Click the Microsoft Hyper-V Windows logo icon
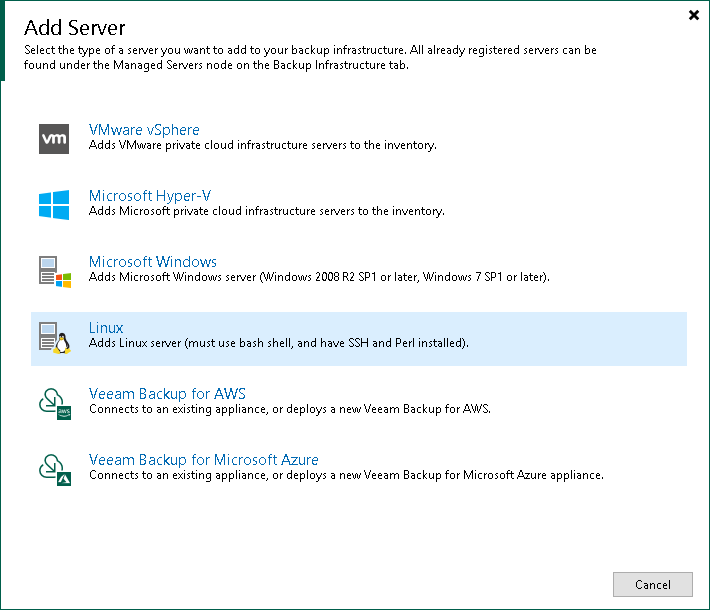710x610 pixels. [53, 205]
